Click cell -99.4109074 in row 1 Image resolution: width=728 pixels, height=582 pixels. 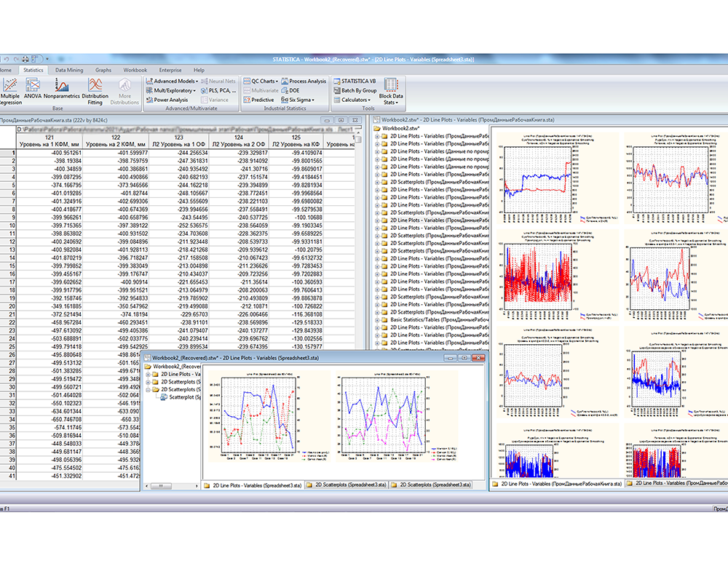pyautogui.click(x=296, y=153)
